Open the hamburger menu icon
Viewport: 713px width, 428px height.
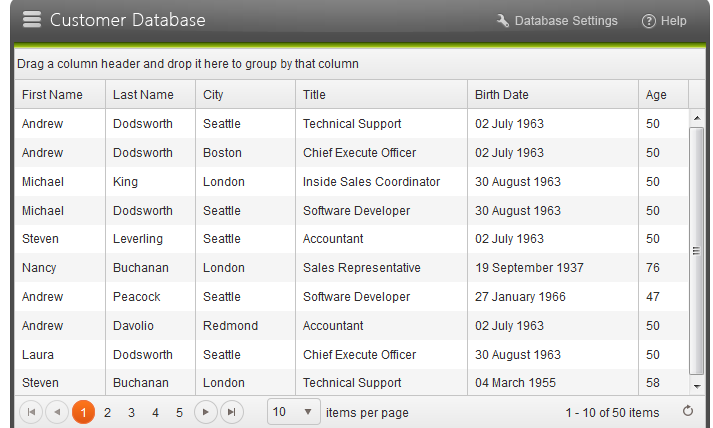coord(32,20)
